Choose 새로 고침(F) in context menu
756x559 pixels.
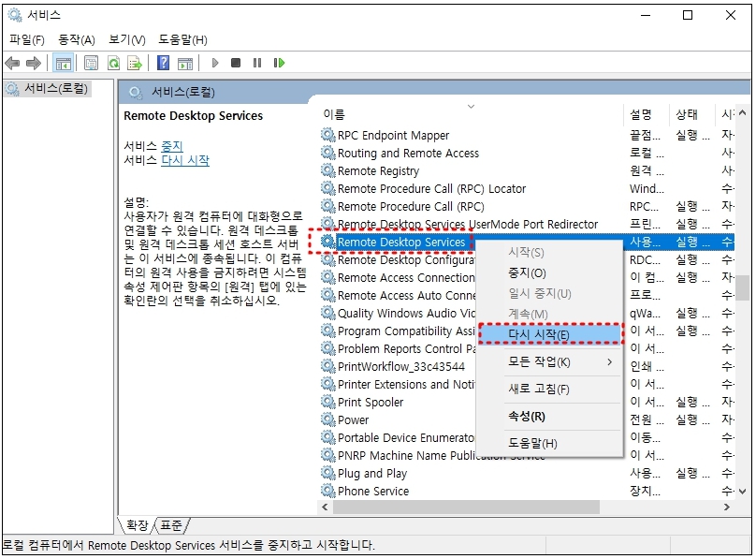coord(549,389)
